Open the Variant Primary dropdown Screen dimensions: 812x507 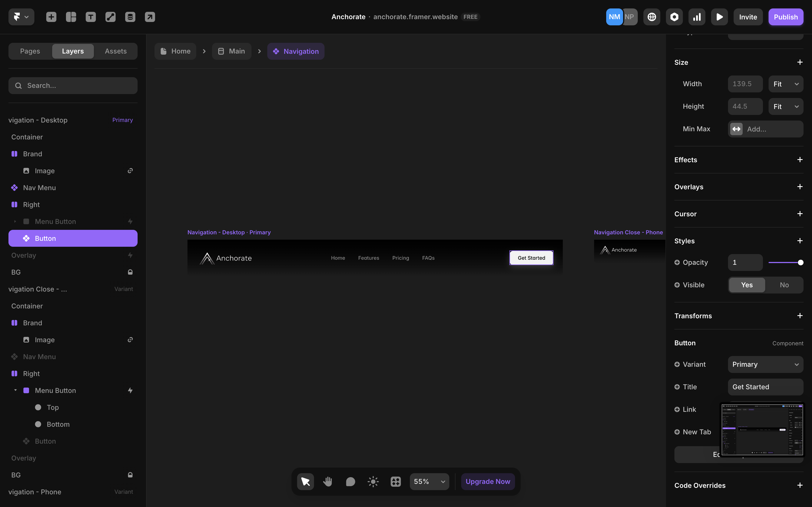pos(765,364)
